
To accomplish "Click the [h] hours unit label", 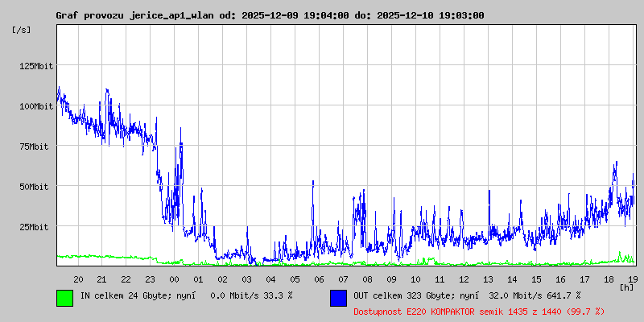I will coord(627,287).
